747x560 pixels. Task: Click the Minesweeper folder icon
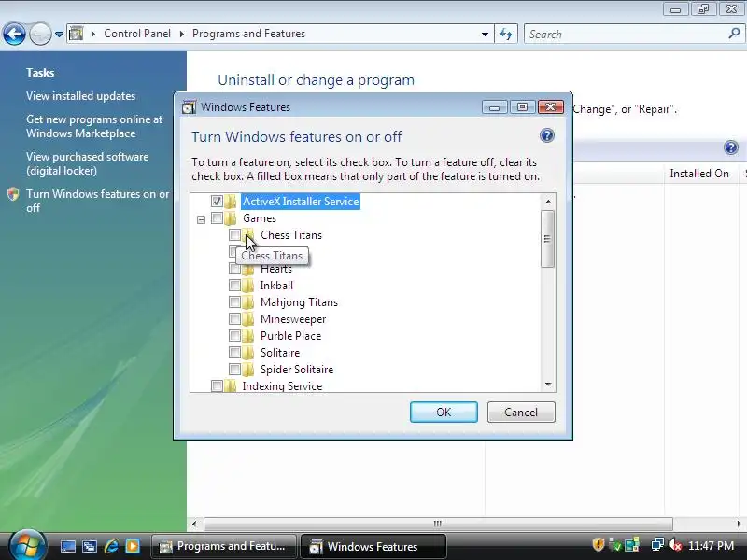(248, 318)
